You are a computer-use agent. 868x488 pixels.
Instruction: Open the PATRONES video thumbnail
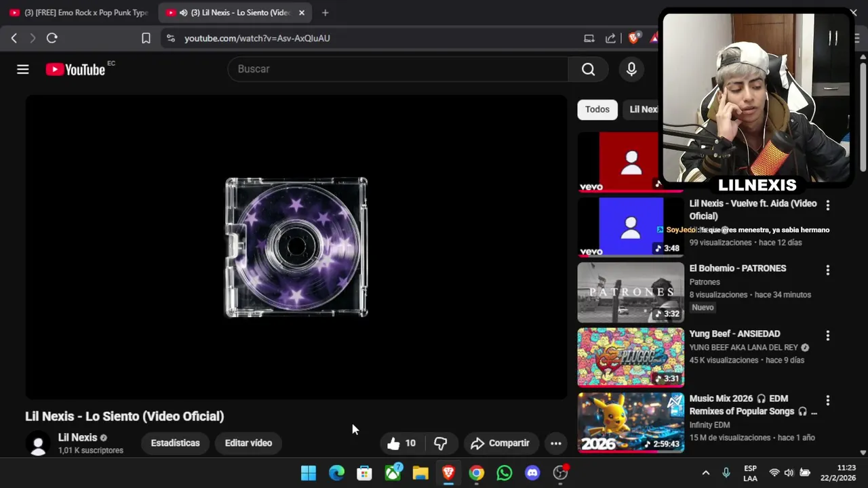coord(631,292)
